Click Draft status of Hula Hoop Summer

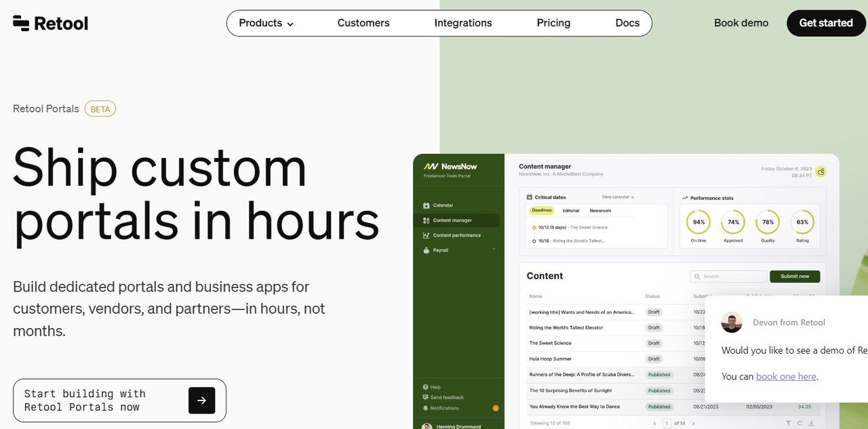pyautogui.click(x=654, y=359)
